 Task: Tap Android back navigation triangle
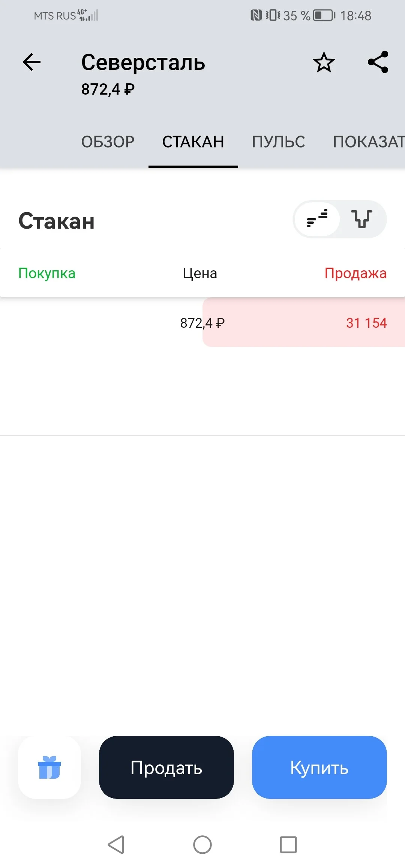[116, 845]
